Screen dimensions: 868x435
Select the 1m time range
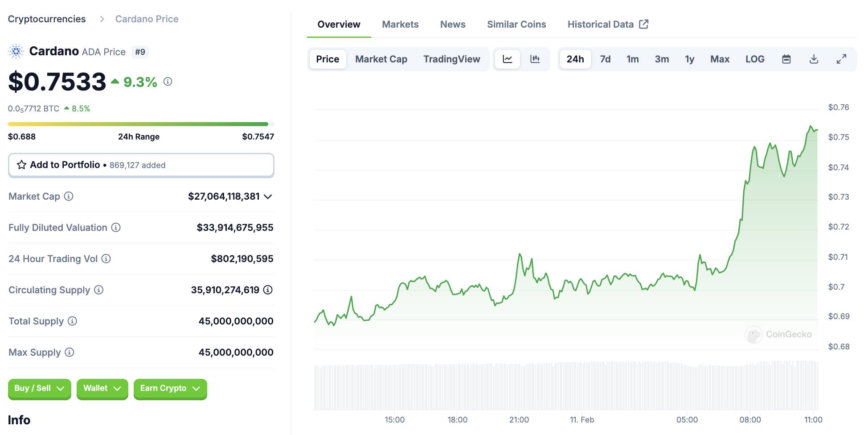point(632,59)
